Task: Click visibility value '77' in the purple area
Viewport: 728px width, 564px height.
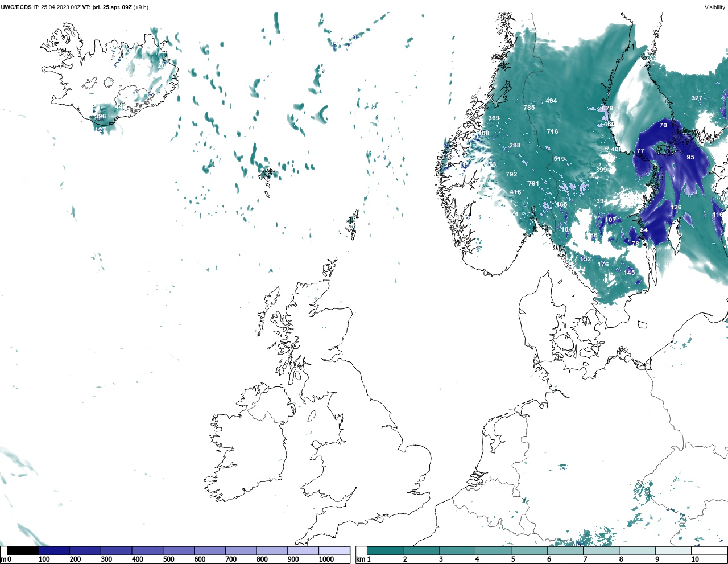Action: (640, 151)
